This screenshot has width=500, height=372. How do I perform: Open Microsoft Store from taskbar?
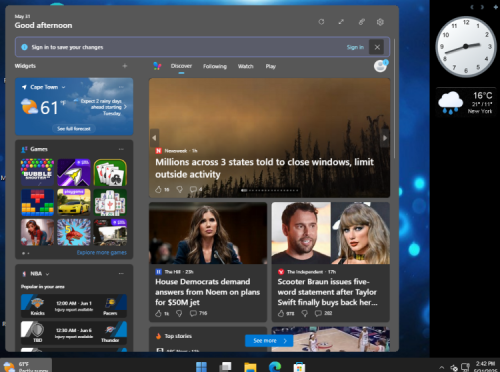[299, 367]
